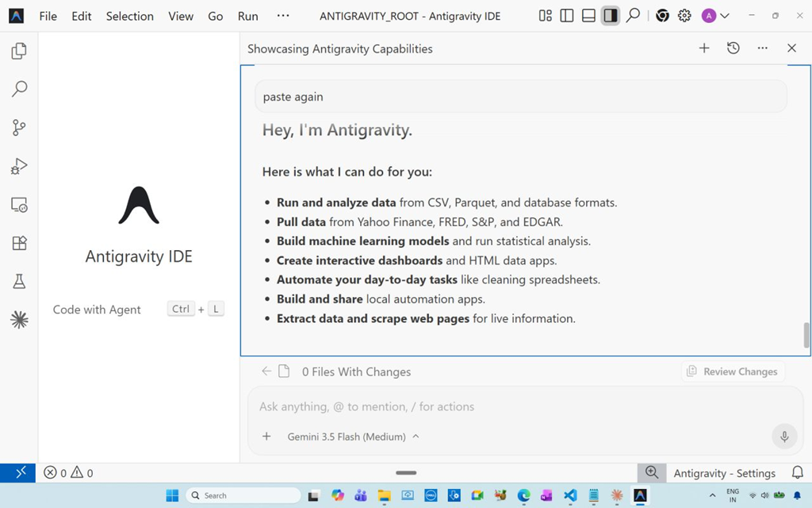Open Customize Layout options
This screenshot has width=812, height=508.
(546, 16)
